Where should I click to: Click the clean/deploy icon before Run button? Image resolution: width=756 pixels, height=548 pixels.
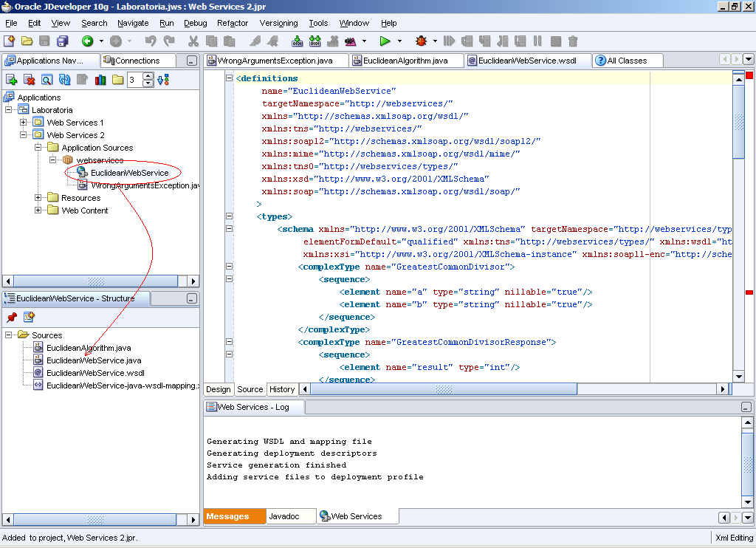[351, 41]
